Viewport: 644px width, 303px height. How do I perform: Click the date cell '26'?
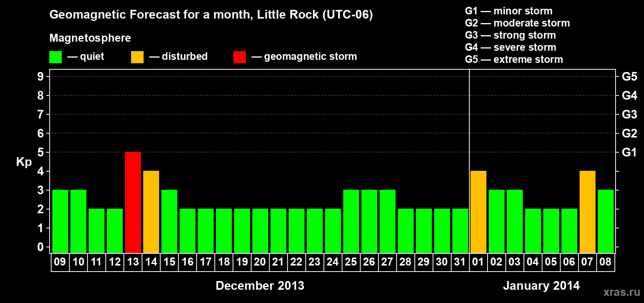(369, 262)
